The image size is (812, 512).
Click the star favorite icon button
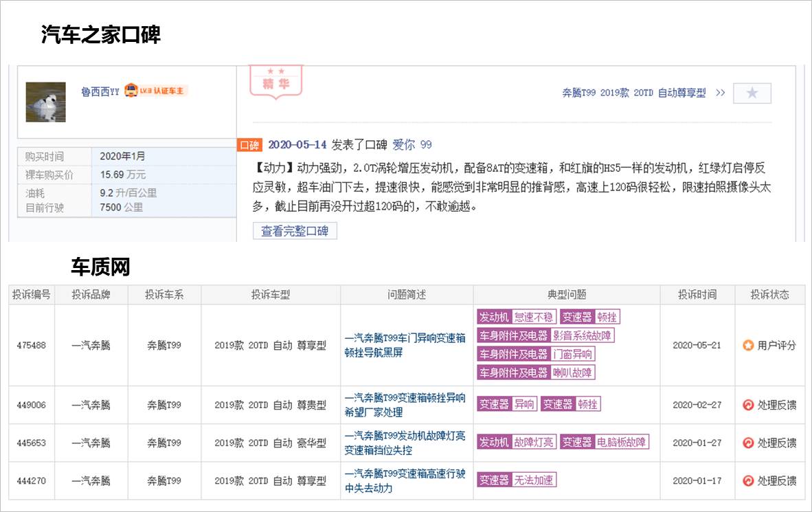point(752,93)
